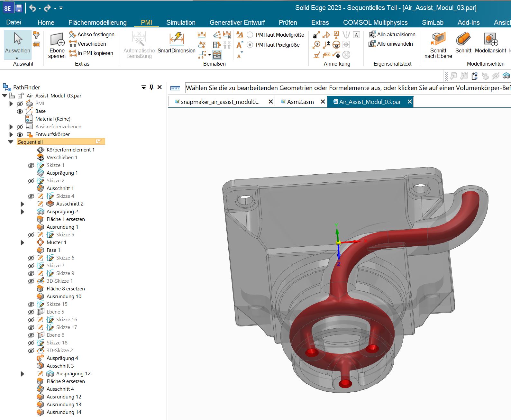Show hidden Skizze 1 via eye icon
511x420 pixels.
(31, 165)
